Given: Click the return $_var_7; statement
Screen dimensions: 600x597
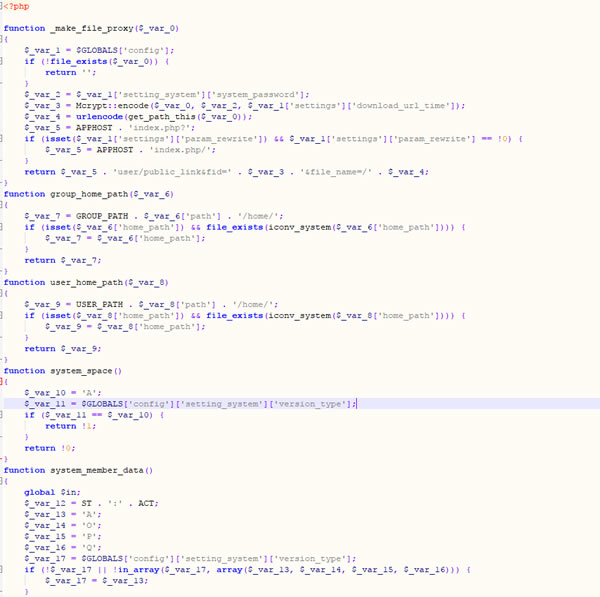Looking at the screenshot, I should [63, 260].
